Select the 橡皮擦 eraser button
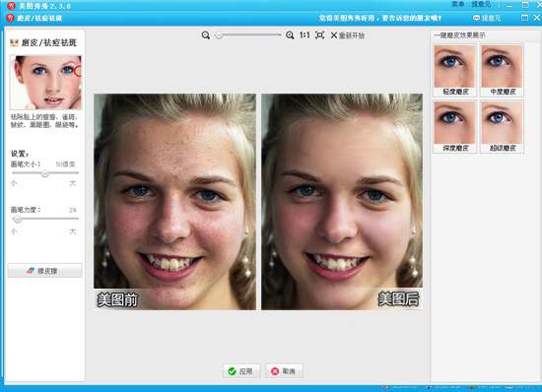 [x=45, y=271]
